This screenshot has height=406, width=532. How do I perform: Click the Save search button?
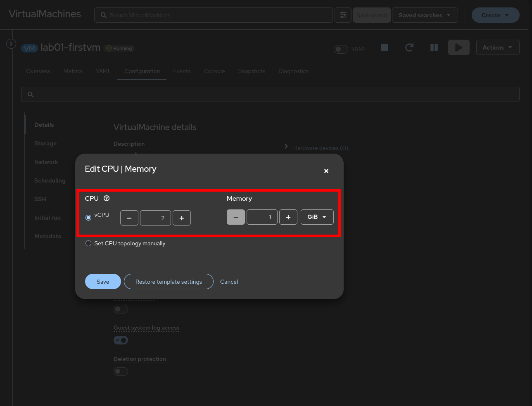(372, 15)
